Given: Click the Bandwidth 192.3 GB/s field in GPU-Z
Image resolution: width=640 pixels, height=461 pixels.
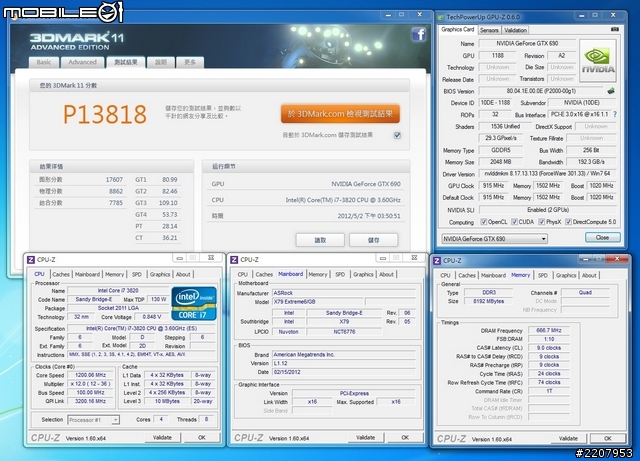Looking at the screenshot, I should (x=591, y=162).
